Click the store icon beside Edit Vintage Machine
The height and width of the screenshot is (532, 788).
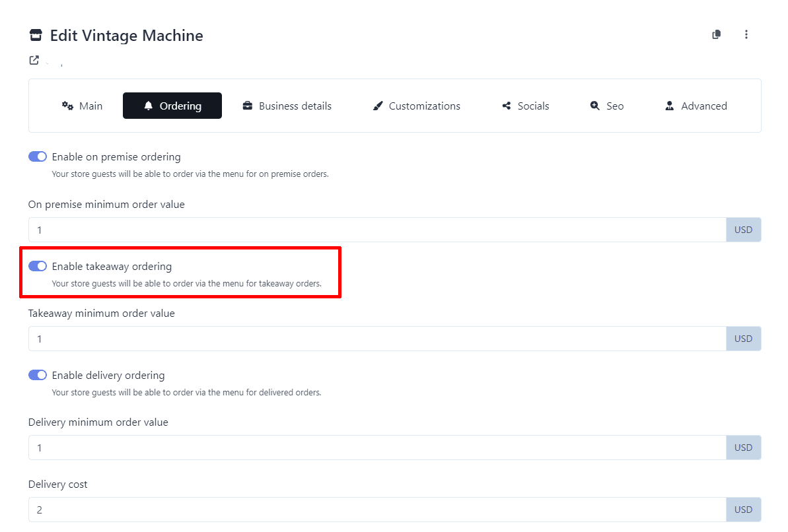[36, 36]
